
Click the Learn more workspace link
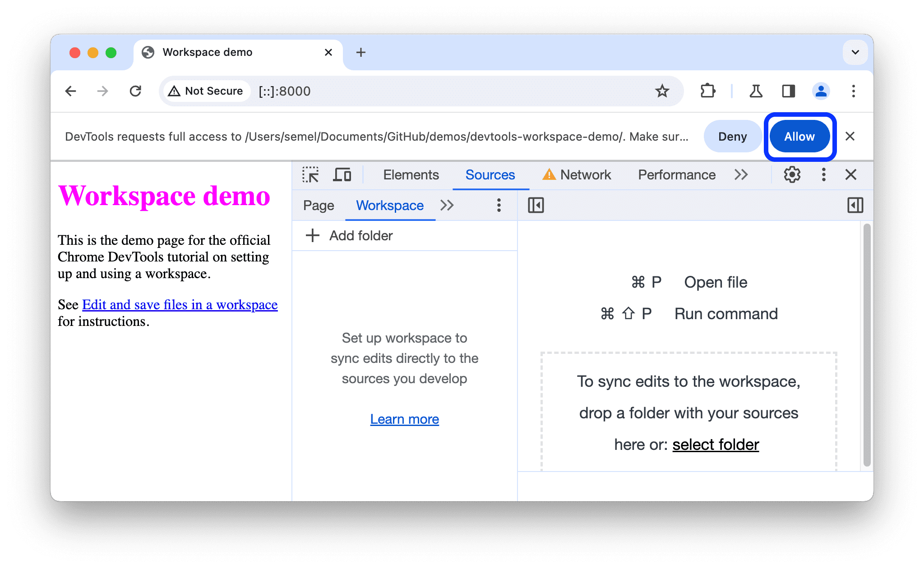405,418
